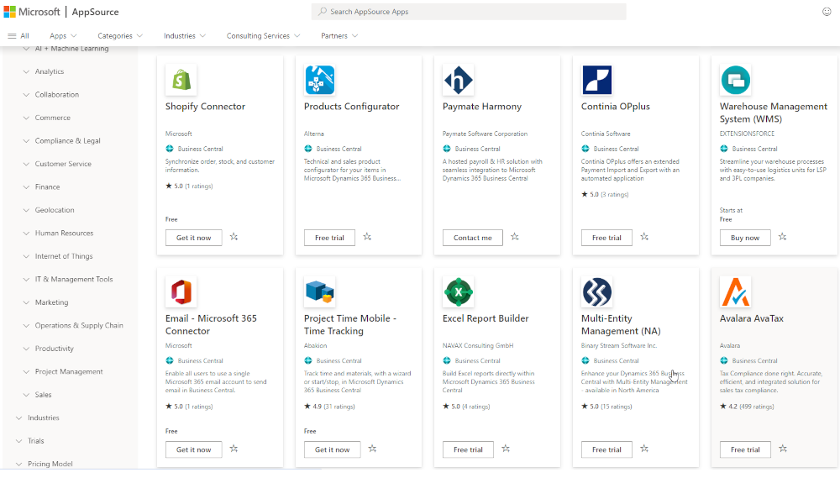Click Contact me for Paymate Harmony
This screenshot has width=840, height=504.
472,238
